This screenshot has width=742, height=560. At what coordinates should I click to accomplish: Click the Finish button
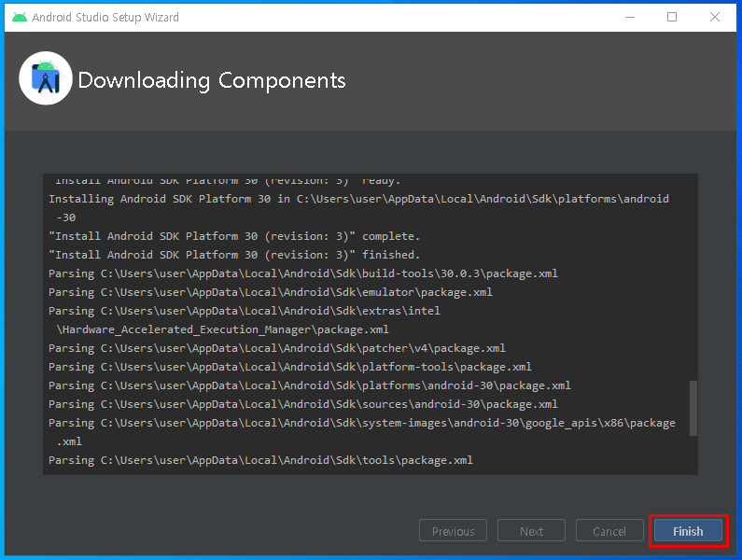688,531
